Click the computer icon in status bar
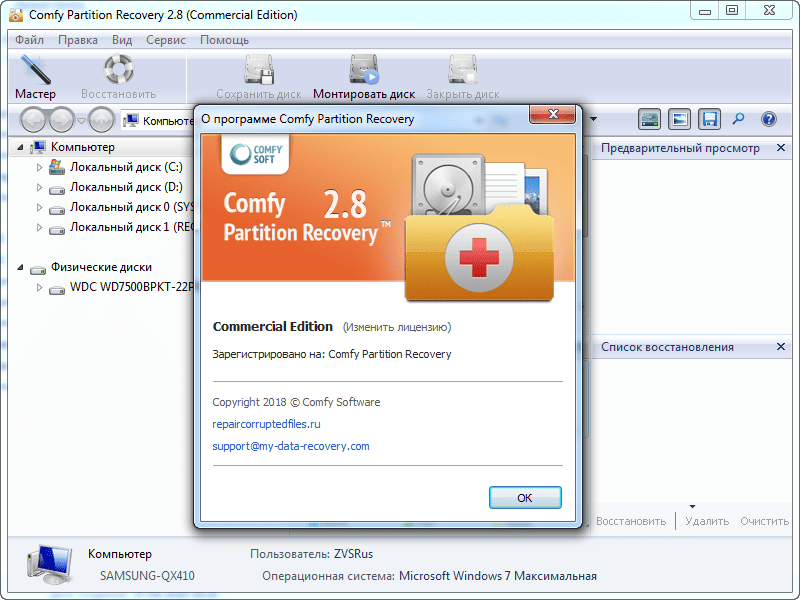 (x=49, y=564)
